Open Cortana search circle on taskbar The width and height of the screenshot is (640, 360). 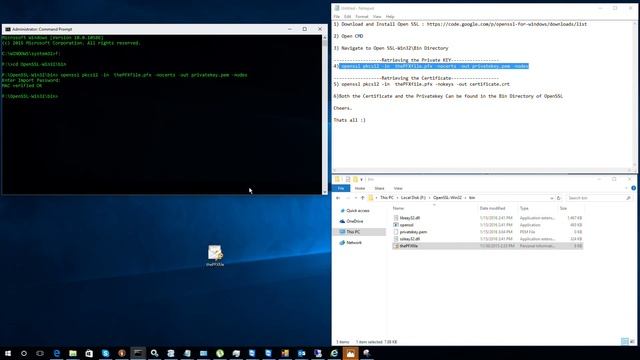[24, 353]
